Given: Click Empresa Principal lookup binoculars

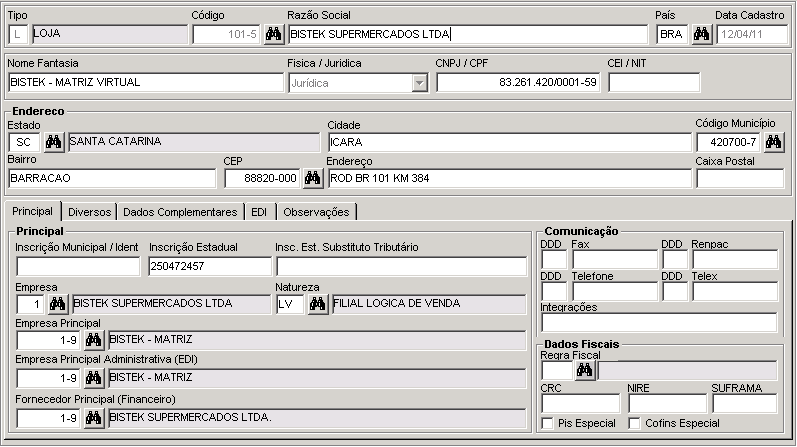Looking at the screenshot, I should [x=94, y=340].
